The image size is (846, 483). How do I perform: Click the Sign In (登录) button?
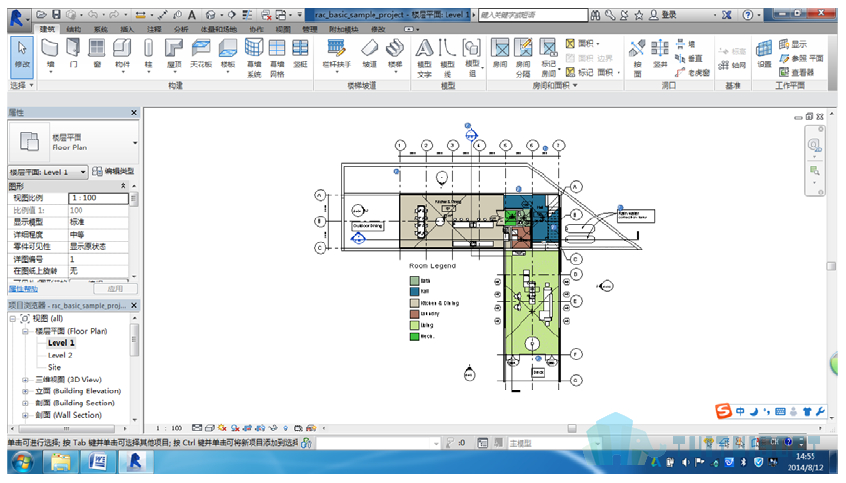tap(663, 15)
